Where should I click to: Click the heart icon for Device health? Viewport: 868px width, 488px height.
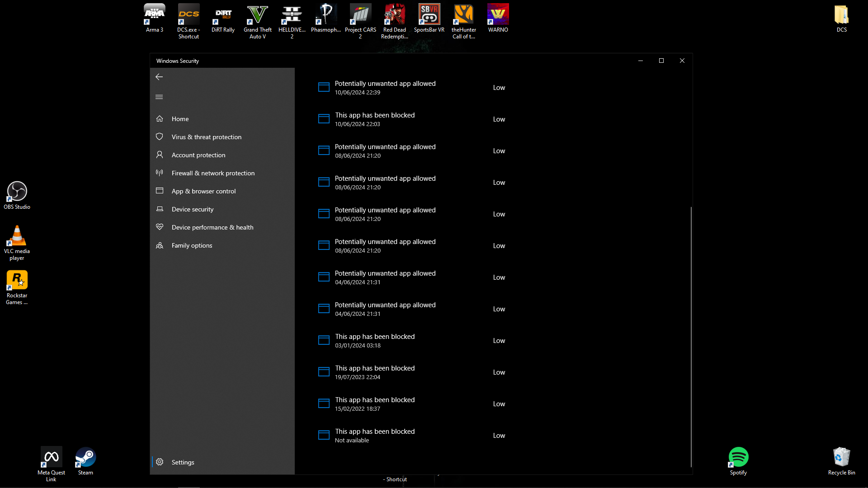[x=160, y=227]
